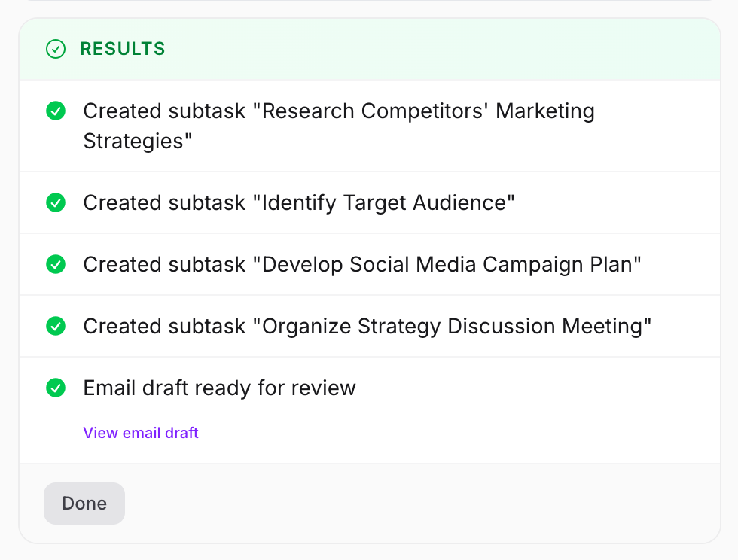The image size is (738, 560).
Task: Click the Develop Social Media Campaign Plan row
Action: click(361, 264)
